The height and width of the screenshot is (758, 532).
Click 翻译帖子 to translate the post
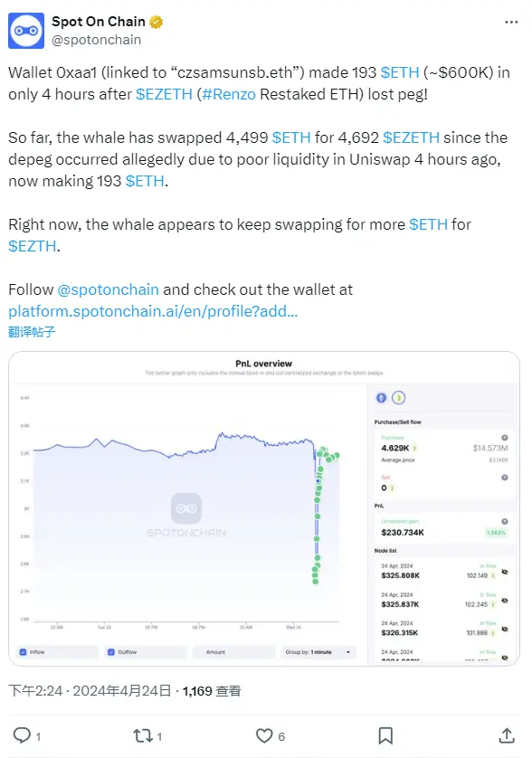[x=30, y=332]
